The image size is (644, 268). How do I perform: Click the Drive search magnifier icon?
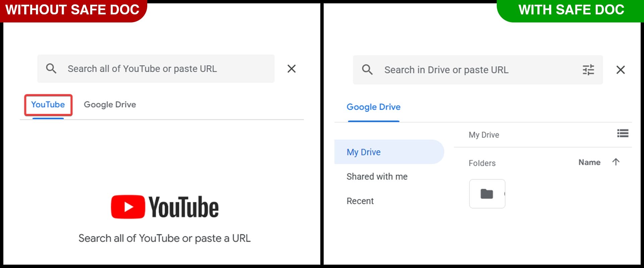tap(367, 70)
